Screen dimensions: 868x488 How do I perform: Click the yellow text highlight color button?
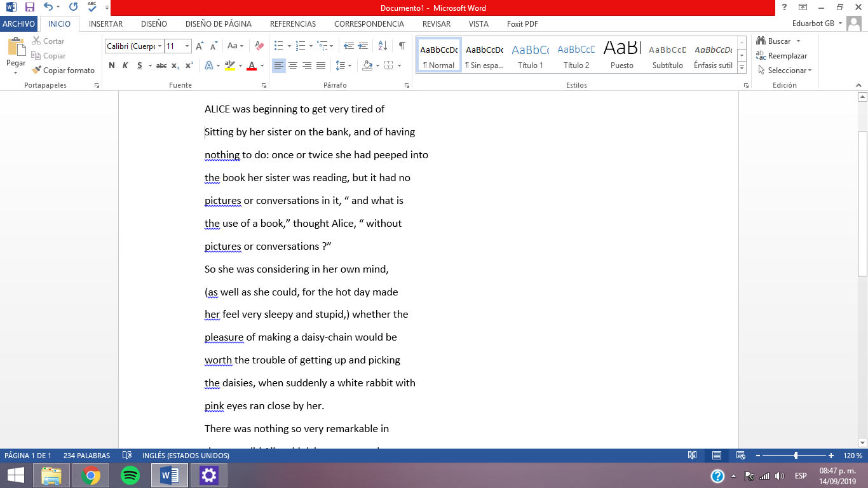tap(229, 65)
